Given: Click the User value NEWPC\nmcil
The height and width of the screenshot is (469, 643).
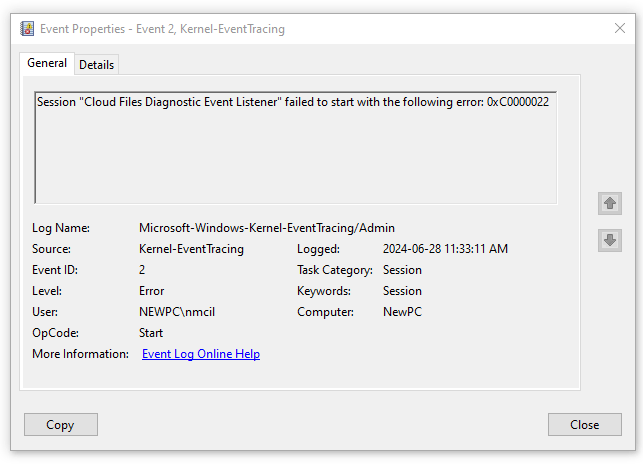Looking at the screenshot, I should pos(177,312).
